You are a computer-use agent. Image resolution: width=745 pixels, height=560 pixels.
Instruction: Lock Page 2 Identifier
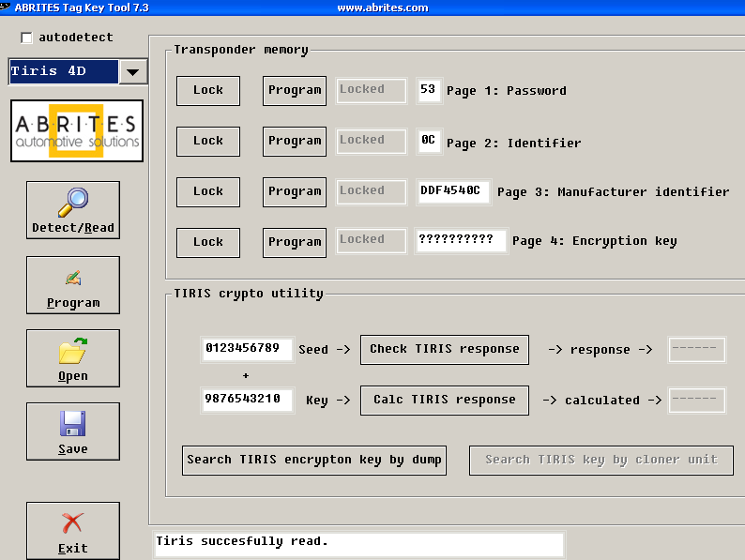point(208,142)
